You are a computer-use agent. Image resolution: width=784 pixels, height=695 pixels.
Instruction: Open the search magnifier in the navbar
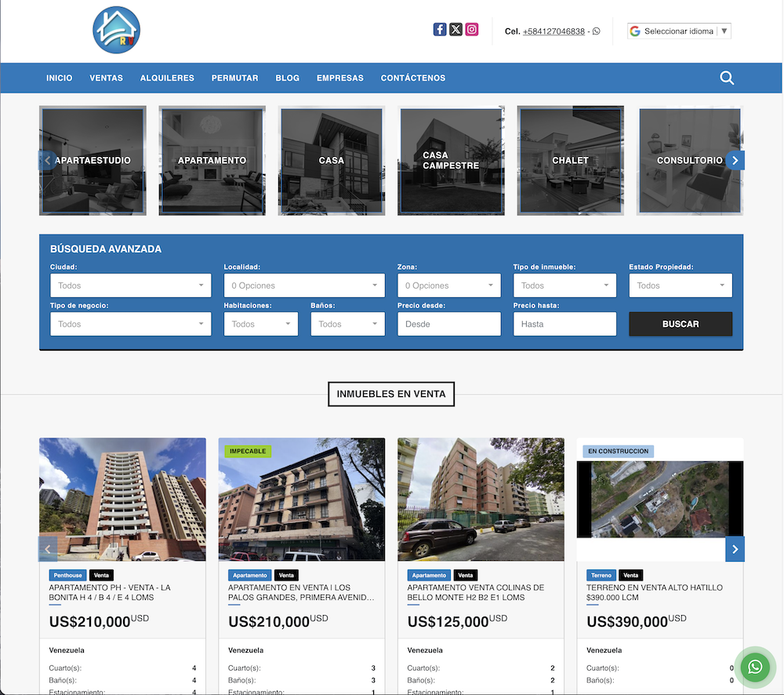[x=727, y=78]
